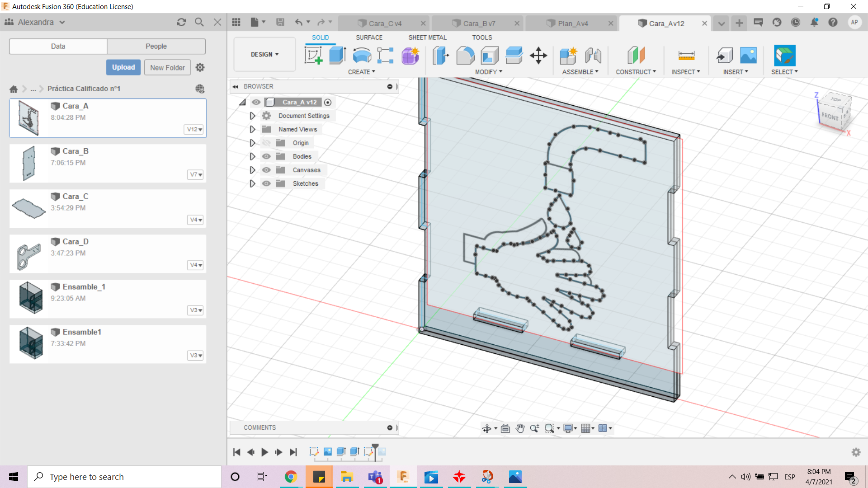Switch to the Sheet Metal tab

427,37
